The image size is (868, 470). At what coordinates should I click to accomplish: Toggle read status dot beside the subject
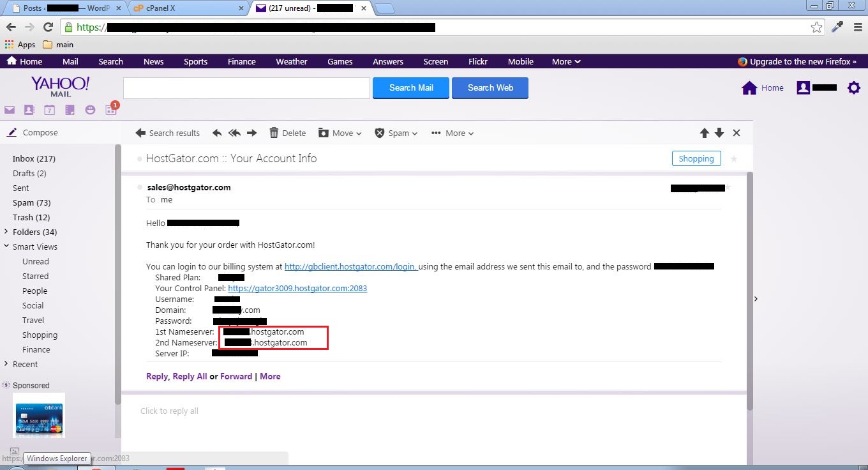point(139,158)
